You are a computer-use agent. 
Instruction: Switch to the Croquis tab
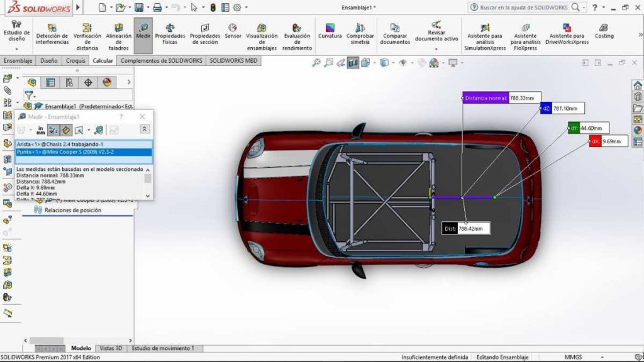point(76,61)
